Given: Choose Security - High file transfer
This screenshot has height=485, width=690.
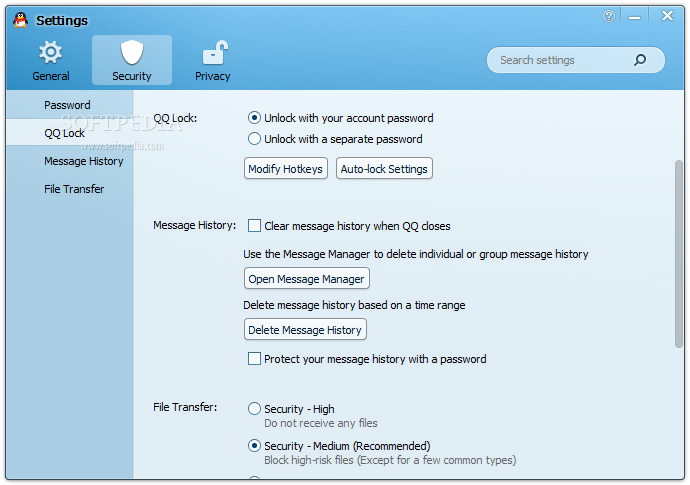Looking at the screenshot, I should pos(254,409).
